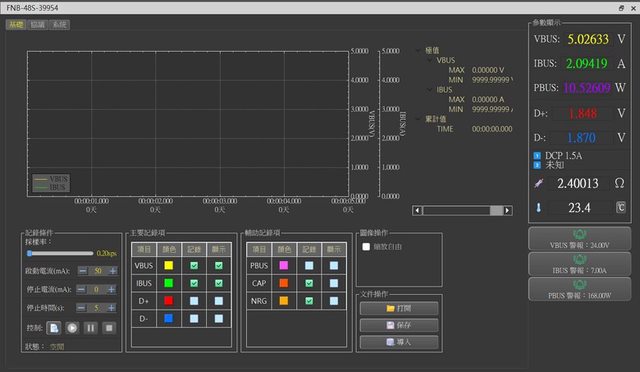Open the D- blue color swatch
Image resolution: width=640 pixels, height=372 pixels.
(169, 319)
